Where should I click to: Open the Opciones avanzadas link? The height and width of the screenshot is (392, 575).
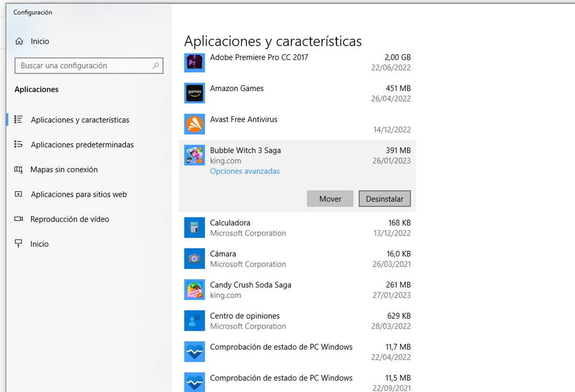point(245,171)
